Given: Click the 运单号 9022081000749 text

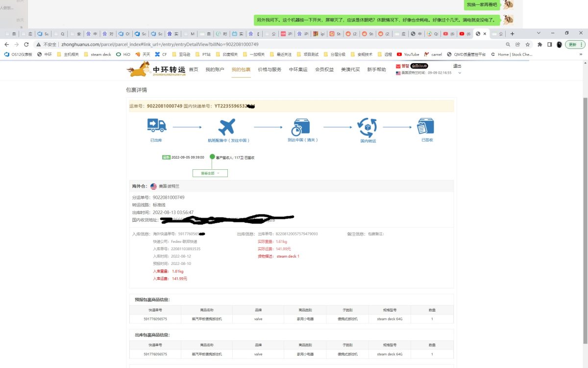Looking at the screenshot, I should (x=156, y=106).
